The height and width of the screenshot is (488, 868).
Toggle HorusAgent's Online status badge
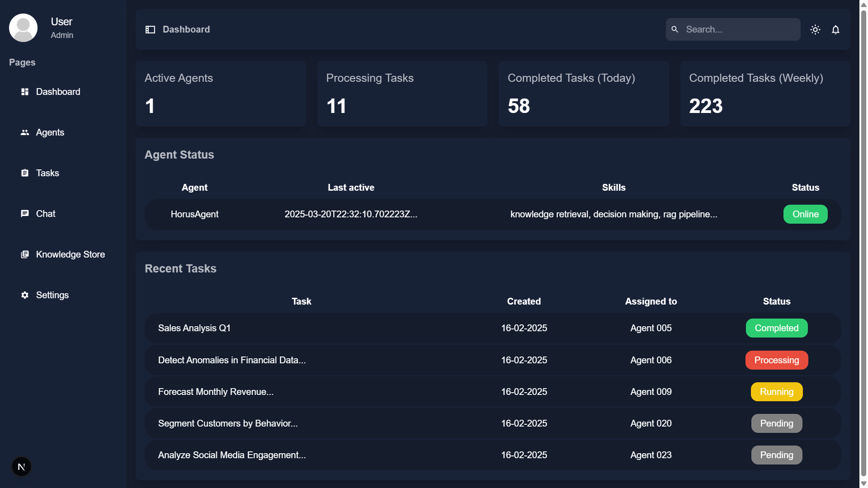(805, 214)
